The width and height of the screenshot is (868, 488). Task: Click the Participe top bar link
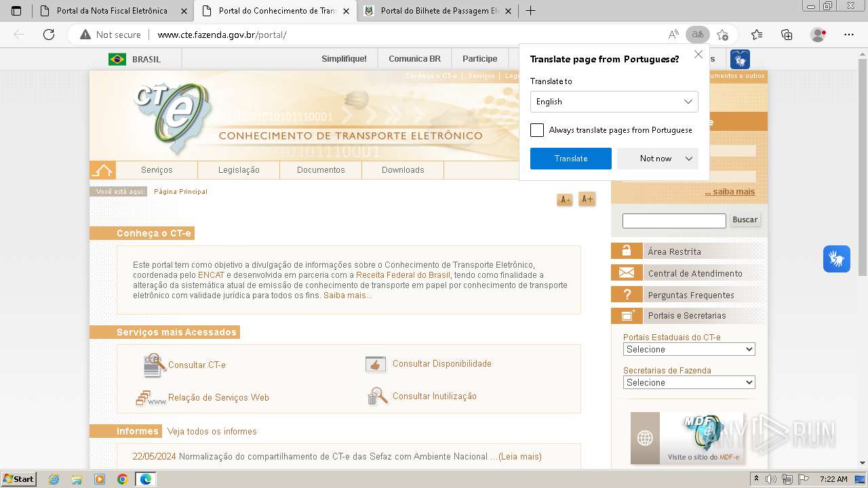point(479,59)
